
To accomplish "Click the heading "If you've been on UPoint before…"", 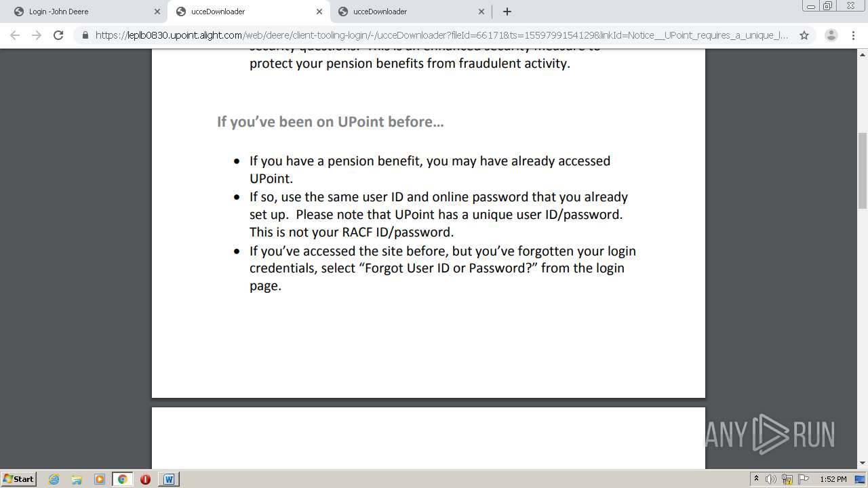I will (x=330, y=121).
